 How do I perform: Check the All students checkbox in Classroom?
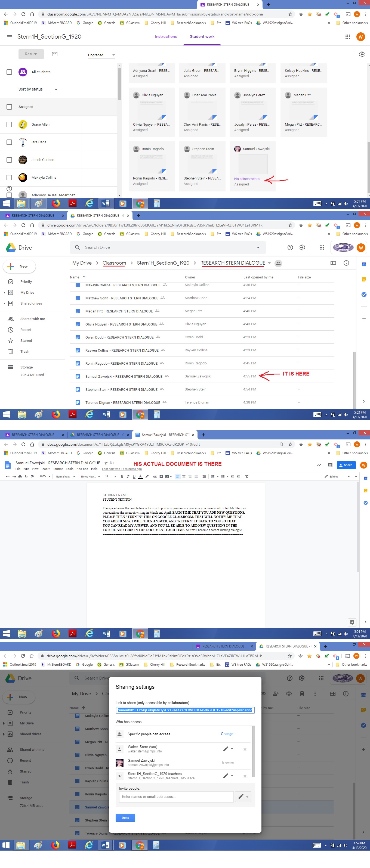[x=10, y=72]
